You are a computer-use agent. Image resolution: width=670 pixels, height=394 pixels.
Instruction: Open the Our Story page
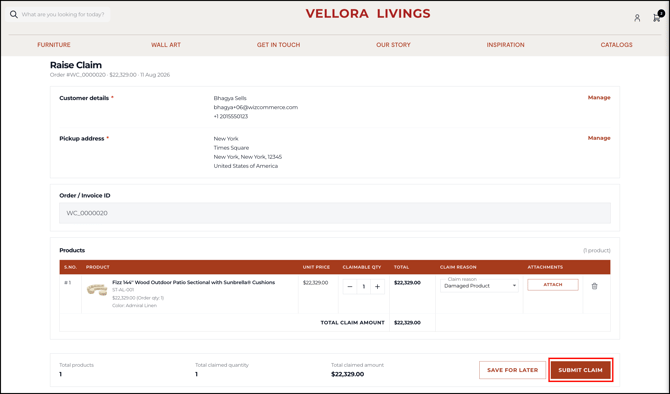coord(393,45)
